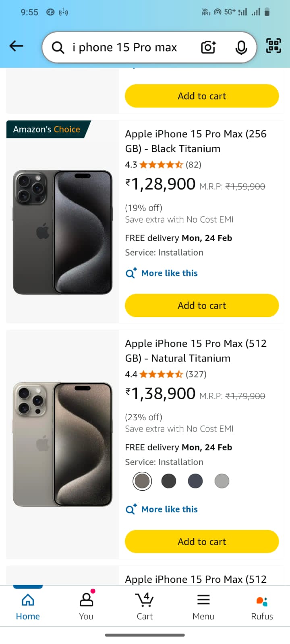Screen dimensions: 290x644
Task: Open camera lens search
Action: point(208,47)
